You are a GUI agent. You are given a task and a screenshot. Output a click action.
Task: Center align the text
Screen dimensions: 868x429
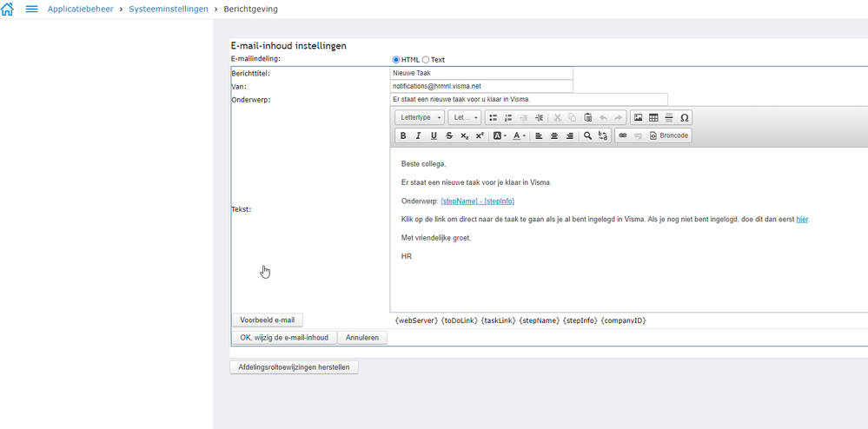click(554, 135)
